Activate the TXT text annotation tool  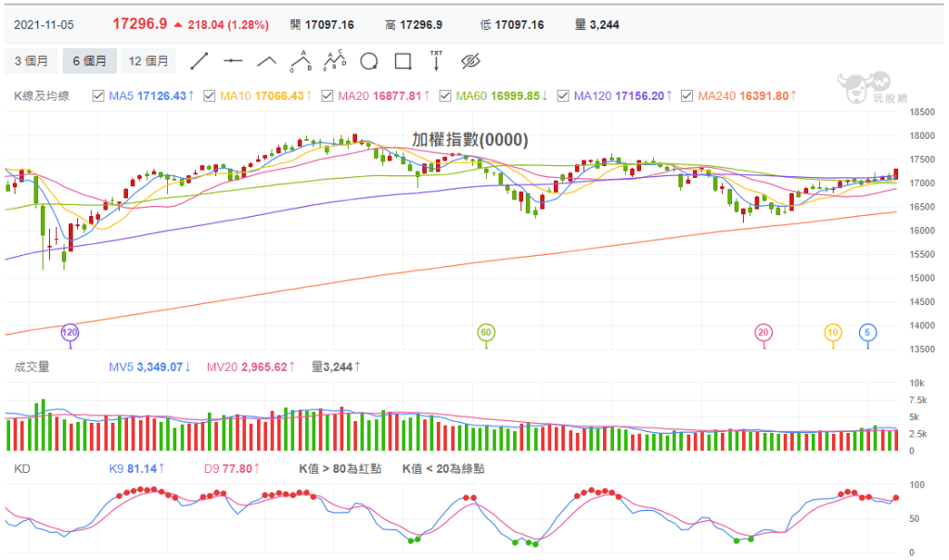436,60
